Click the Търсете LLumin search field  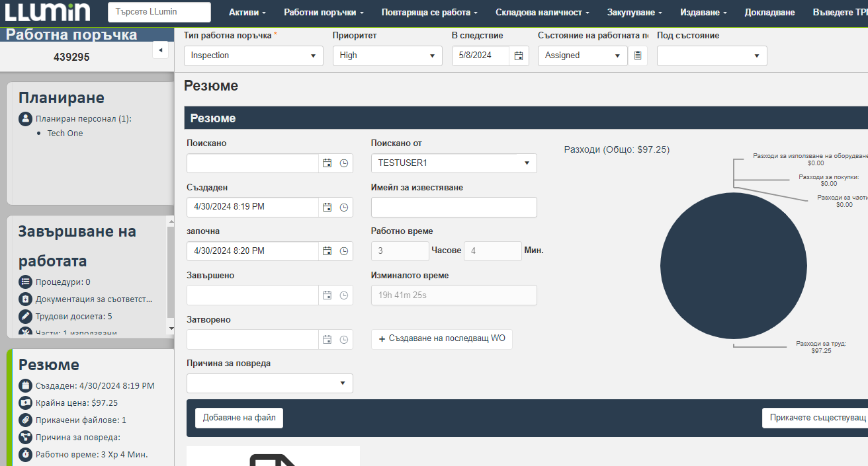click(x=159, y=12)
